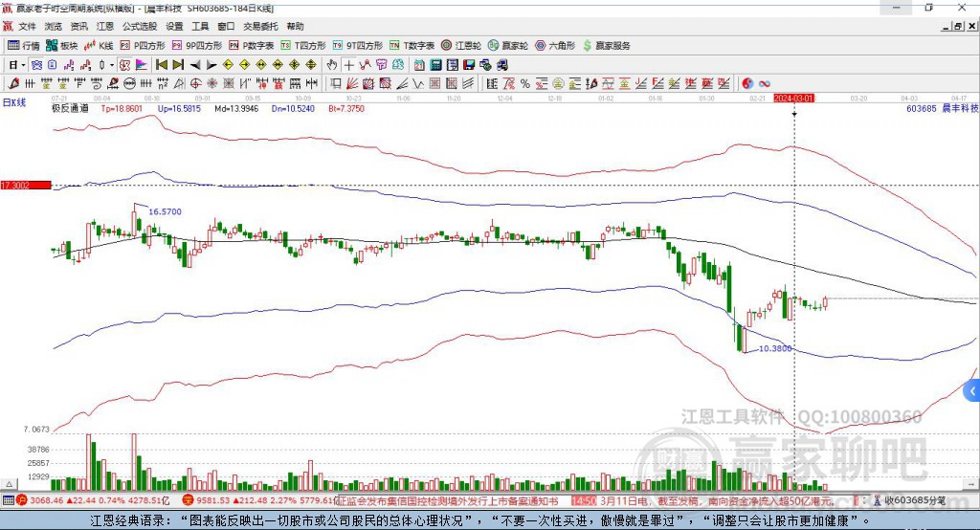Click the red 17.3002 price tag
The width and height of the screenshot is (980, 530).
[x=25, y=185]
